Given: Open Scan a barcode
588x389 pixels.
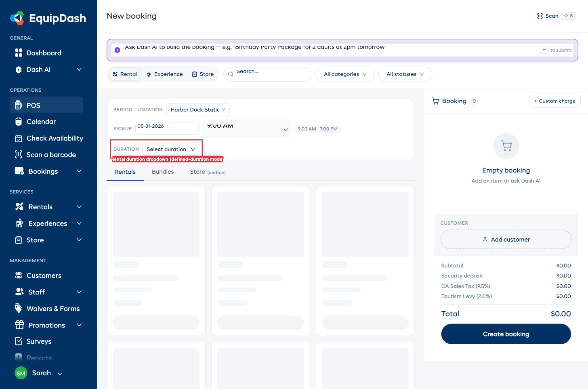Looking at the screenshot, I should point(46,155).
